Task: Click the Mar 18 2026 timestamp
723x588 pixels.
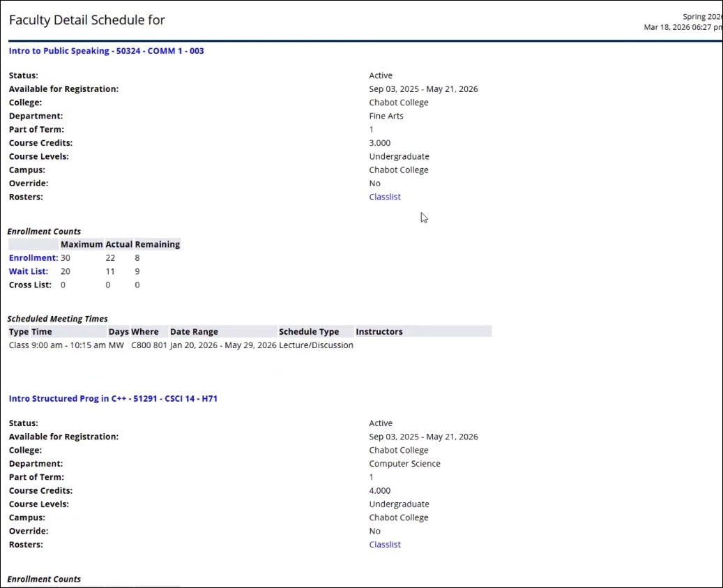Action: click(x=680, y=26)
